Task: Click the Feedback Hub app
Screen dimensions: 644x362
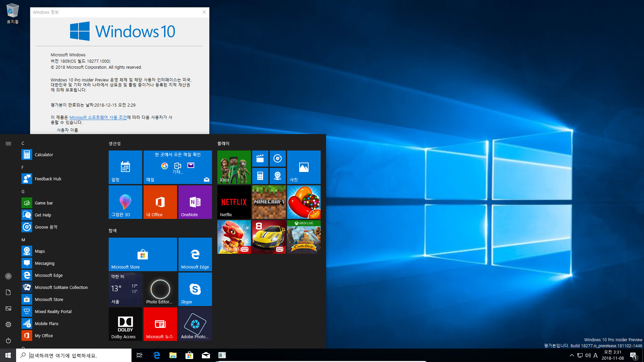Action: (x=48, y=179)
